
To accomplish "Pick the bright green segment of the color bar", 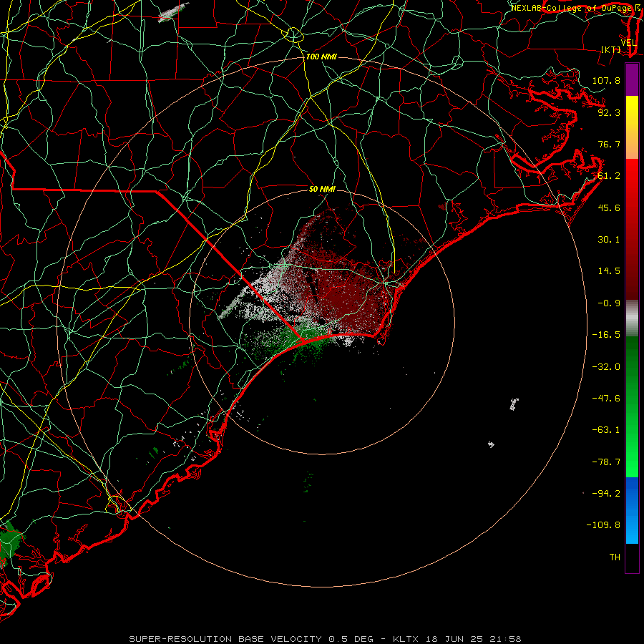I will coord(632,452).
